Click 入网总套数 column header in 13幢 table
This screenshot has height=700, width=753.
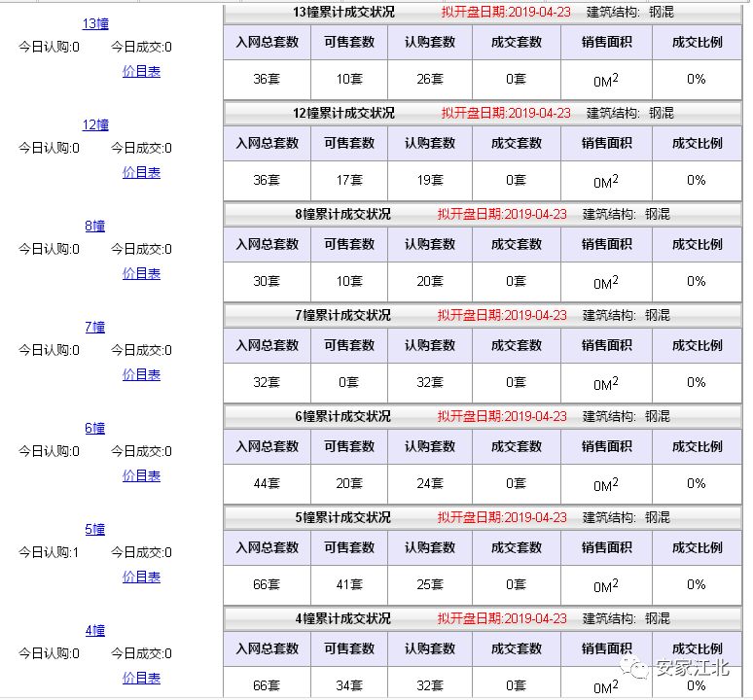pyautogui.click(x=267, y=42)
